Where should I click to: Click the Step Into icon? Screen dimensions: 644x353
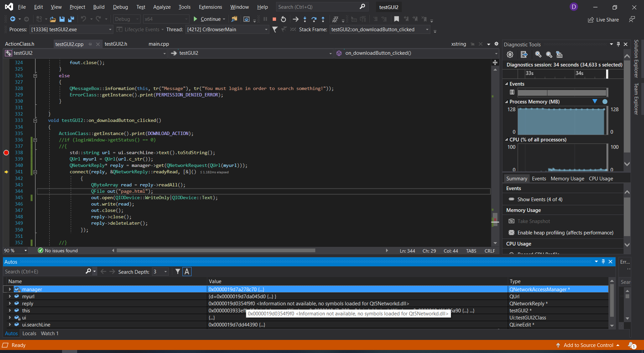coord(305,19)
